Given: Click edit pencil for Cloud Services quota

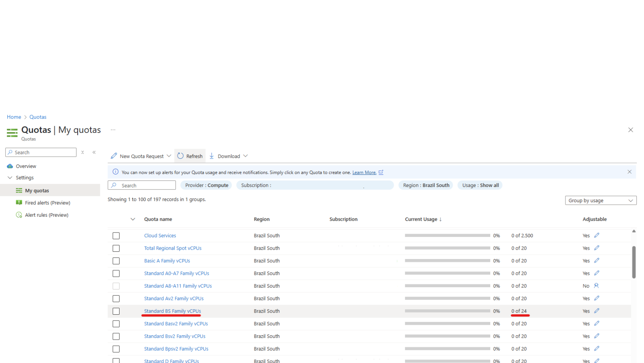Looking at the screenshot, I should [x=597, y=235].
